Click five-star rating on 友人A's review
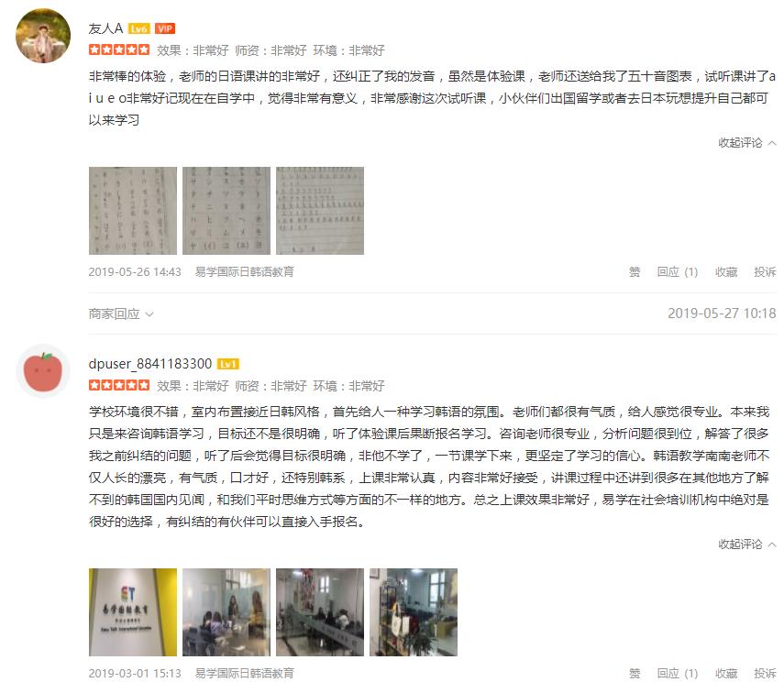 (119, 49)
